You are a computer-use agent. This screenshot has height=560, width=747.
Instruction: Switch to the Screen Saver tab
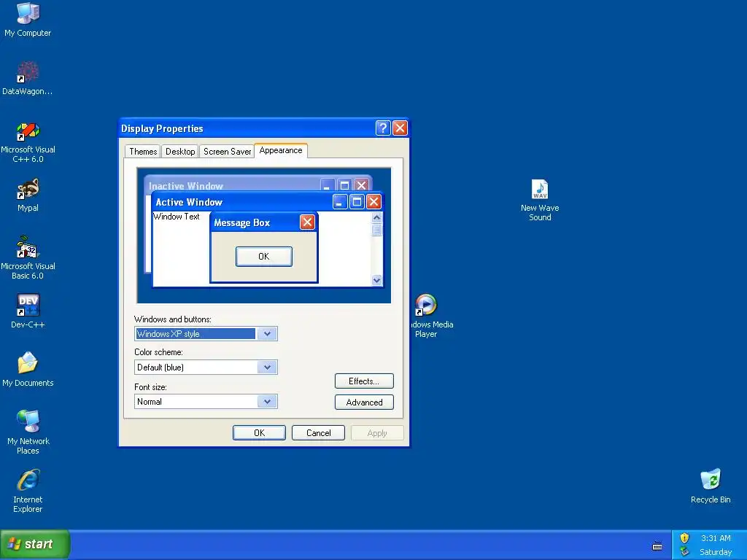click(228, 152)
